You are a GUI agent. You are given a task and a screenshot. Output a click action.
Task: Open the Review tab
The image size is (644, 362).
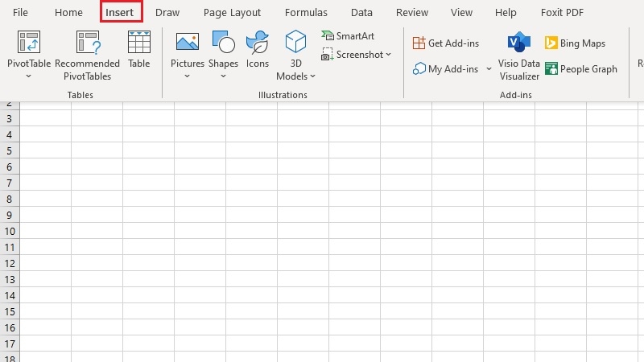[412, 12]
